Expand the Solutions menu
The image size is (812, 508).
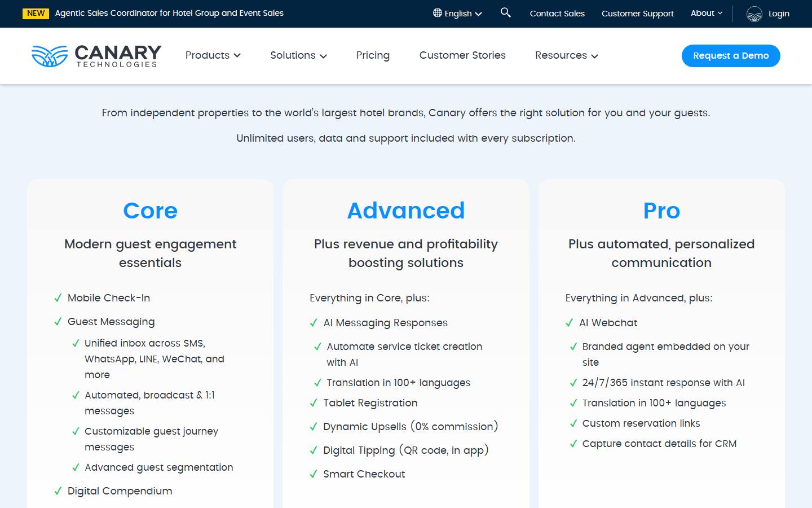point(298,55)
